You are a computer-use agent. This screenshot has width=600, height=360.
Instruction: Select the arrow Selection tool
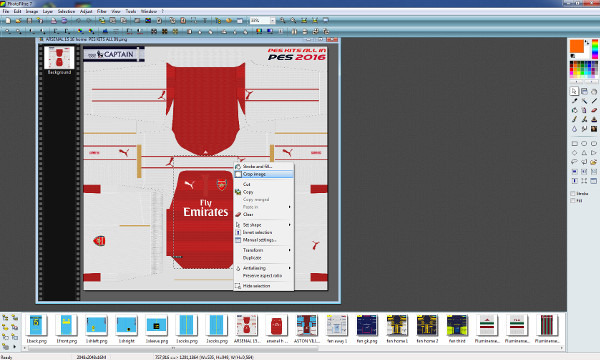574,91
